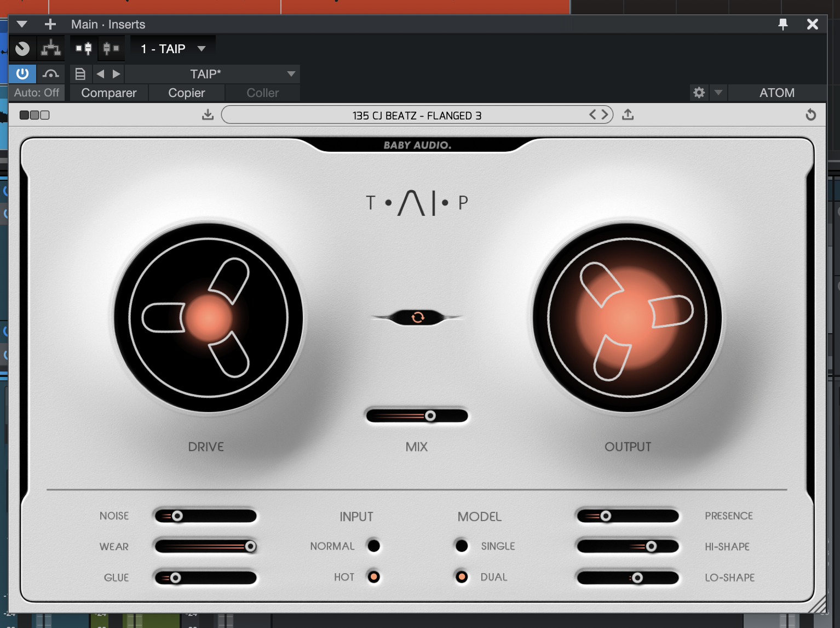Select next TAIP preset chevron
Viewport: 840px width, 628px height.
click(x=605, y=115)
